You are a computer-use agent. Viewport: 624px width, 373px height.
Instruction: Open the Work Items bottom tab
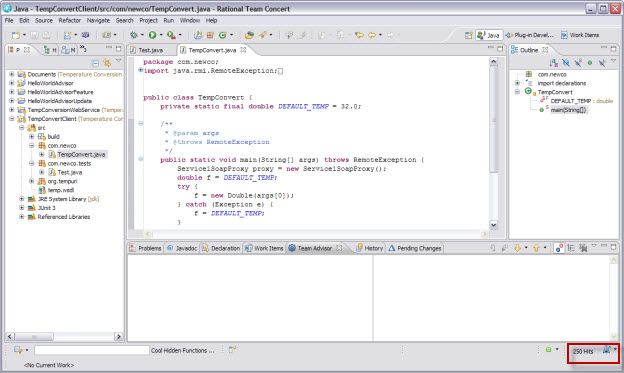click(x=264, y=248)
